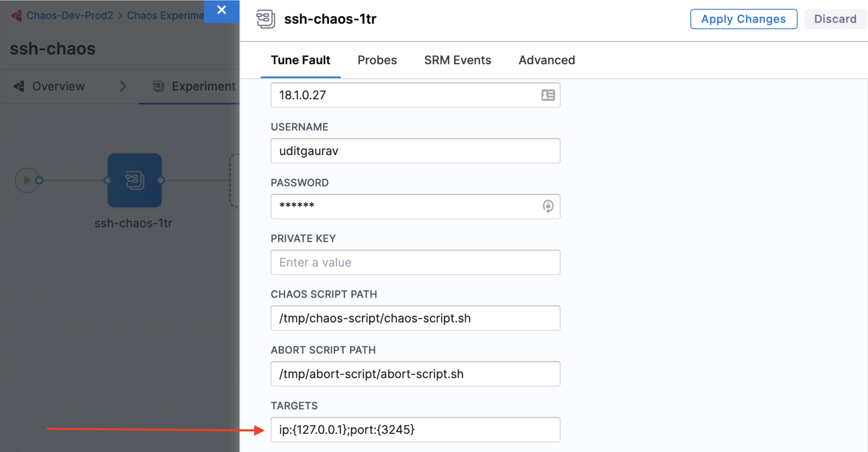This screenshot has width=868, height=452.
Task: Go to the Advanced tab
Action: point(547,60)
